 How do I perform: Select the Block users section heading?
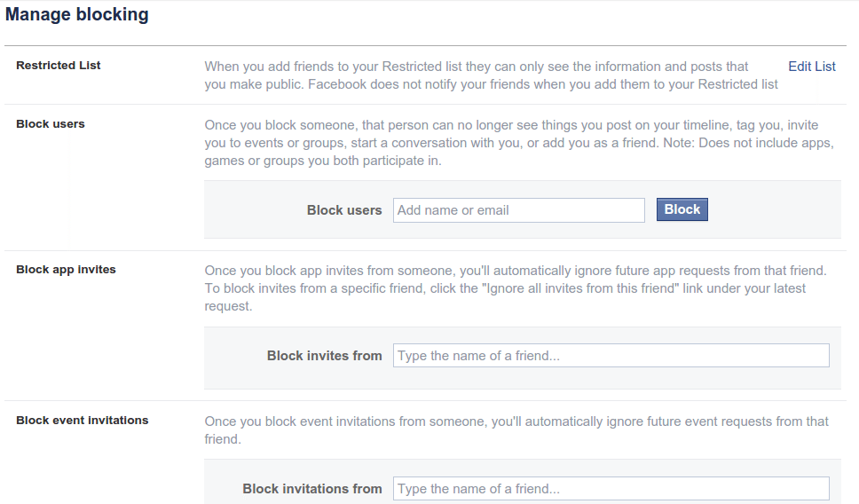coord(51,124)
